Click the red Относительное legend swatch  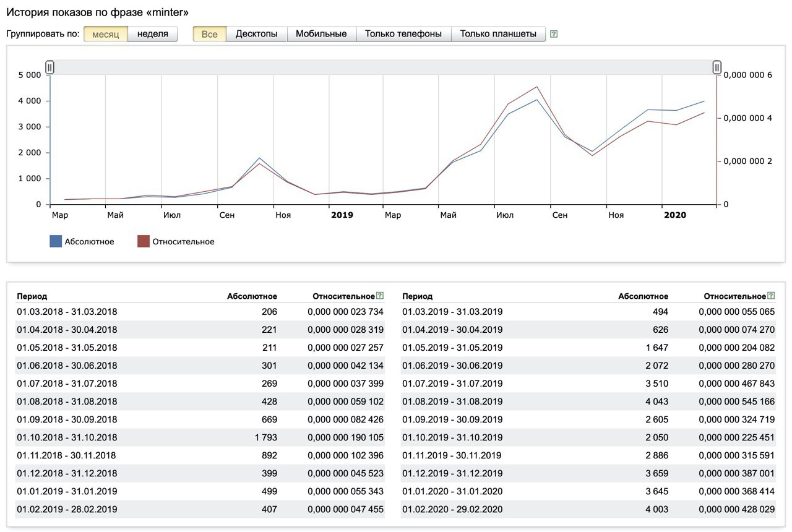[x=144, y=242]
